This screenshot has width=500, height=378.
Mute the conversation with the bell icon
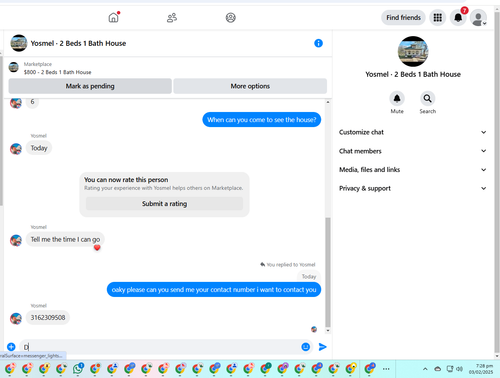point(397,99)
